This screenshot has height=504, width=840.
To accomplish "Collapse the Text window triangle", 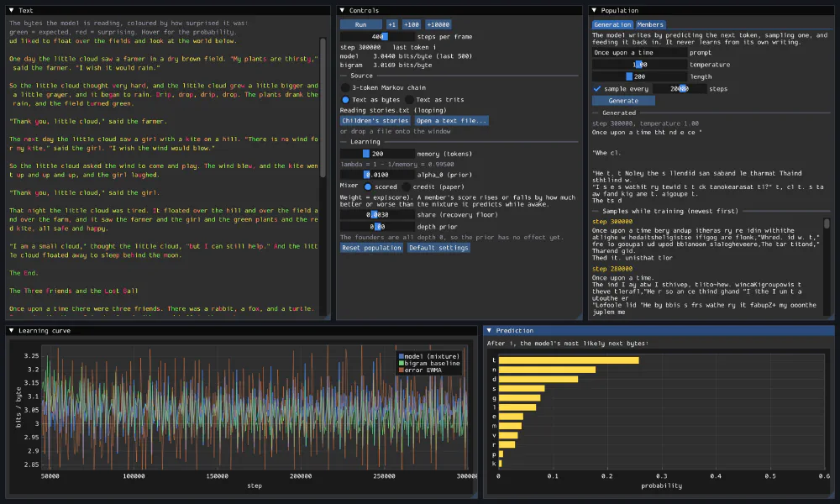I will (x=11, y=10).
